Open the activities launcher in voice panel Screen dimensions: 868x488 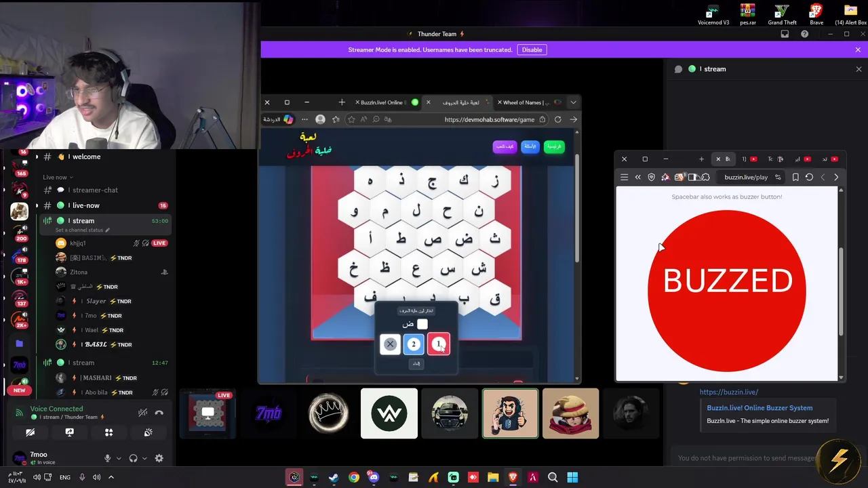coord(108,432)
